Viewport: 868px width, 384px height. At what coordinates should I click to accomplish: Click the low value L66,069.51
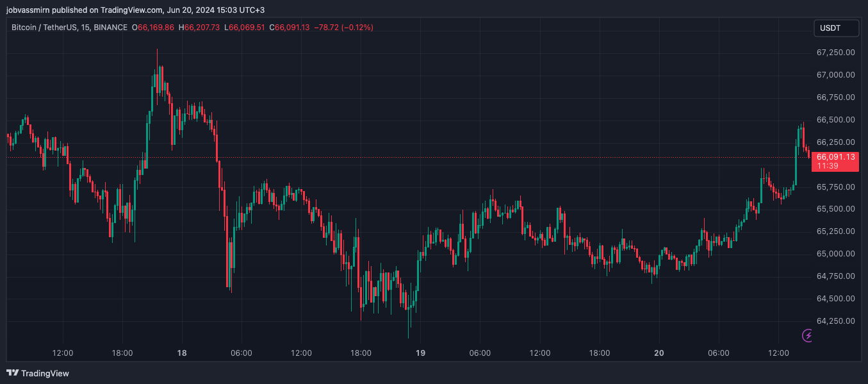point(245,28)
